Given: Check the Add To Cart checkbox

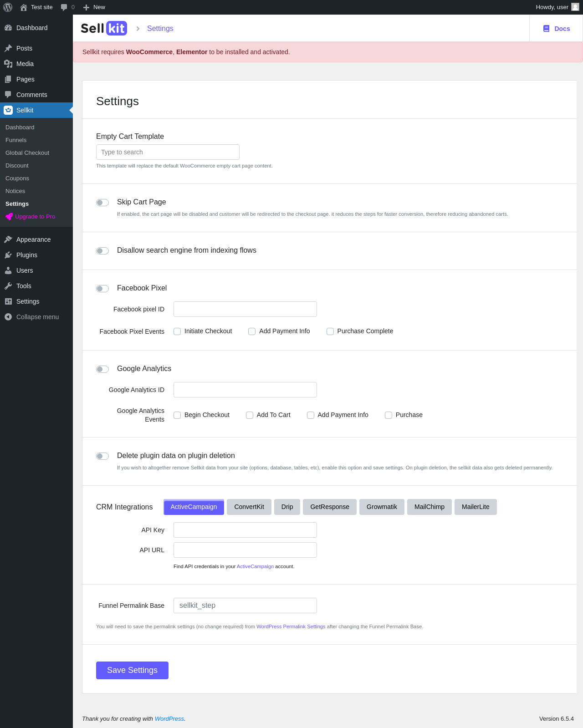Looking at the screenshot, I should tap(250, 415).
